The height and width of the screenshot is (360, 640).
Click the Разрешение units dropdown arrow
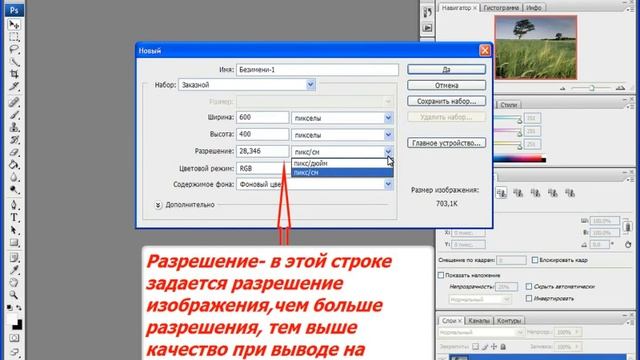[x=388, y=151]
